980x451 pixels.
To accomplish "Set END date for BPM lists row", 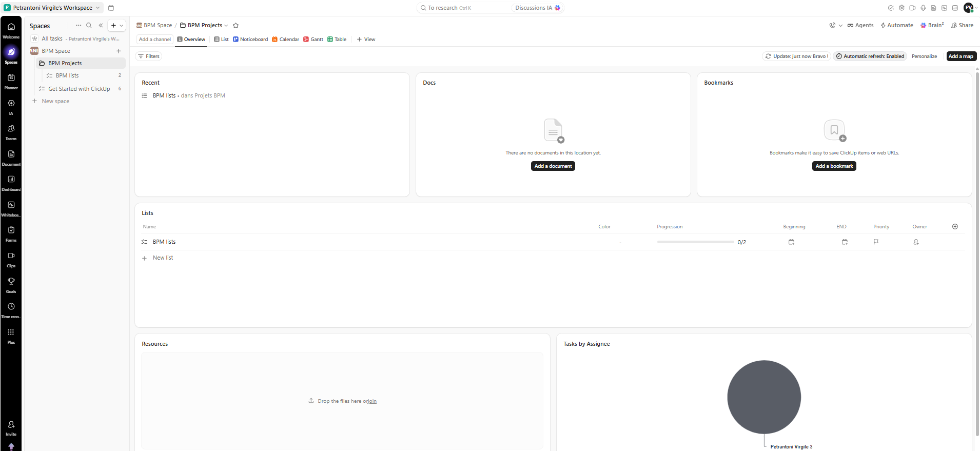I will click(845, 242).
